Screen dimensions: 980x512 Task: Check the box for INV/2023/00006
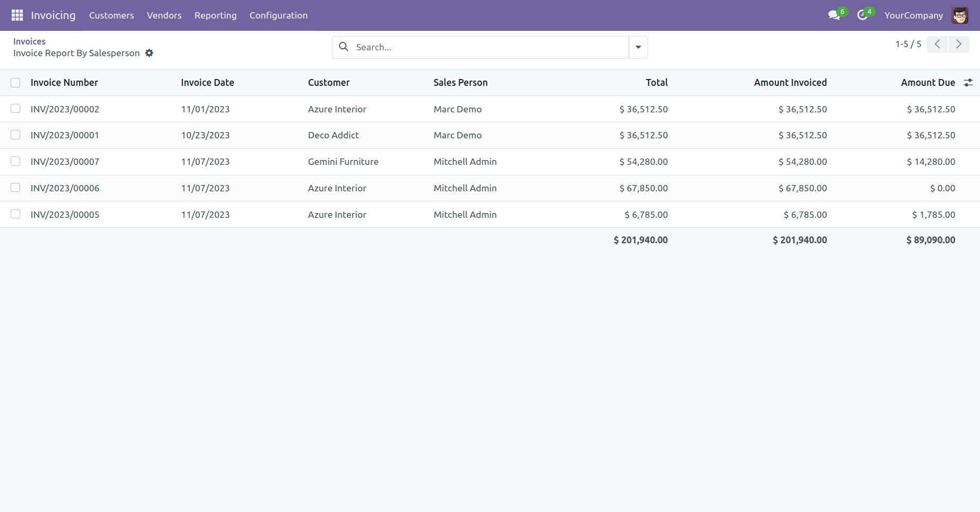15,188
